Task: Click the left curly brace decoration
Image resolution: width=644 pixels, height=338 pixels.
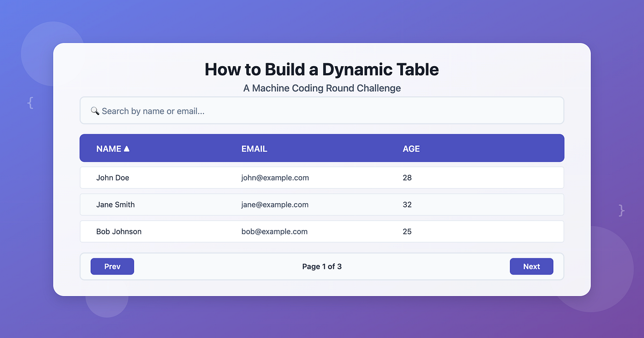Action: 31,103
